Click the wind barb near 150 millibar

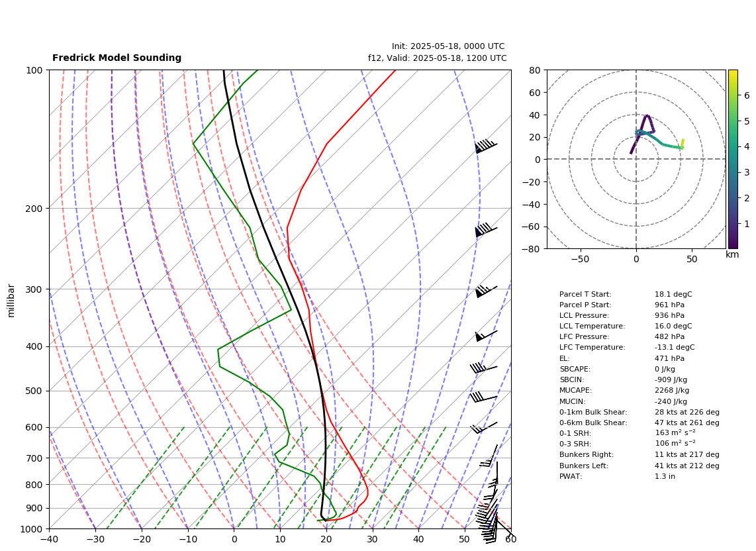point(486,146)
